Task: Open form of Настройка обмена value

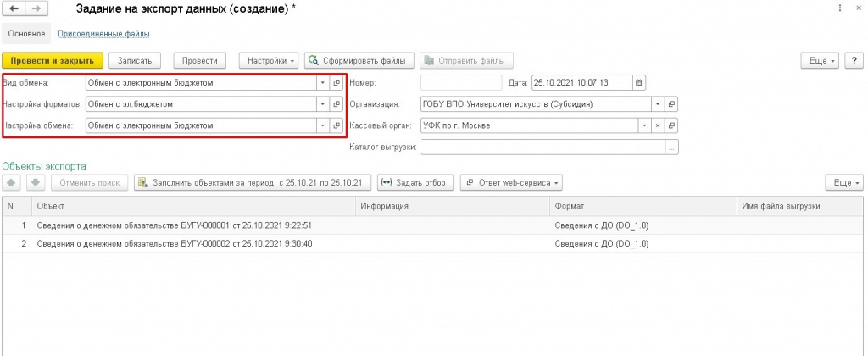Action: (x=337, y=125)
